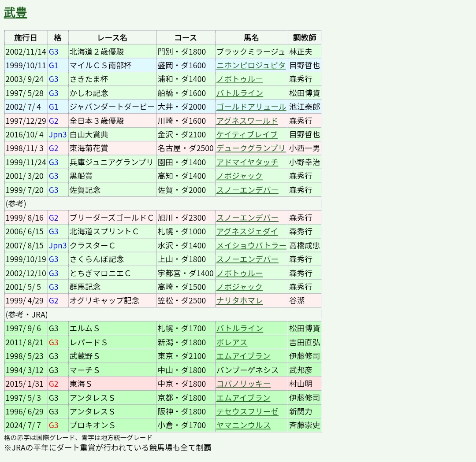Open the メイショウバトラー link
This screenshot has width=476, height=462.
(251, 245)
